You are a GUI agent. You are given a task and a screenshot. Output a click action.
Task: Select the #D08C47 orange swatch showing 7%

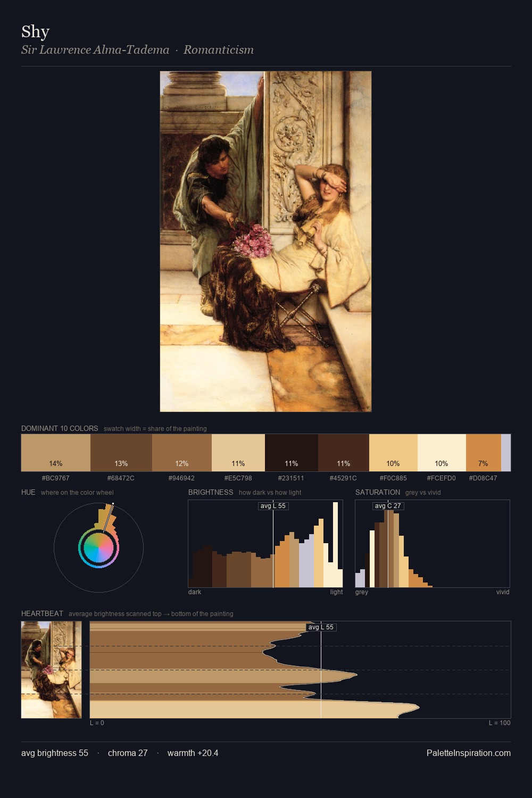pos(484,453)
